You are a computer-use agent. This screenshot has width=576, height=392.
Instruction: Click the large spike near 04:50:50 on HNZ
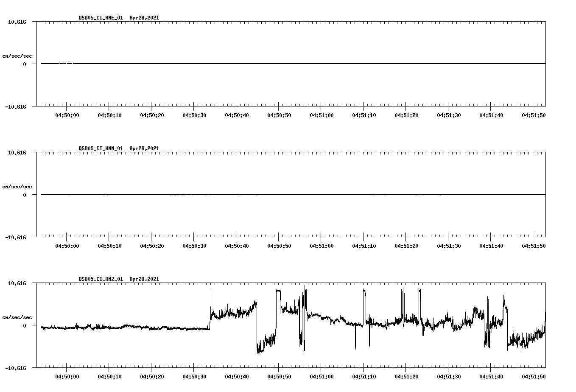pyautogui.click(x=278, y=293)
